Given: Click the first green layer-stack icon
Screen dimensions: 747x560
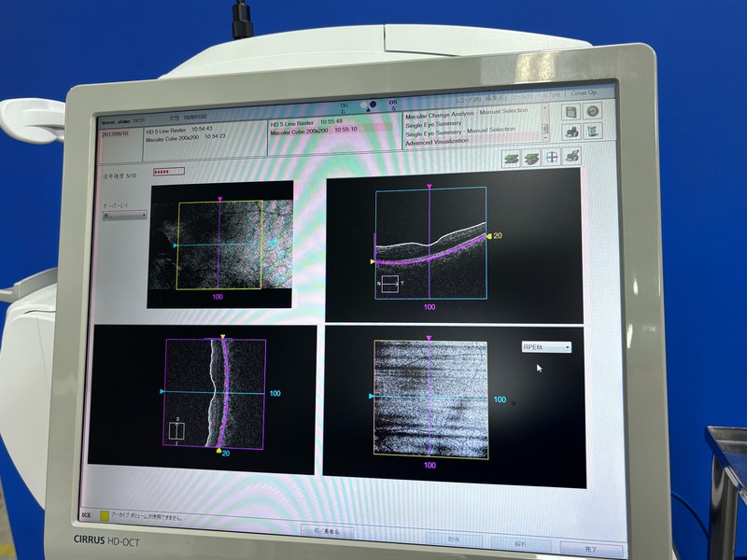Looking at the screenshot, I should tap(512, 159).
